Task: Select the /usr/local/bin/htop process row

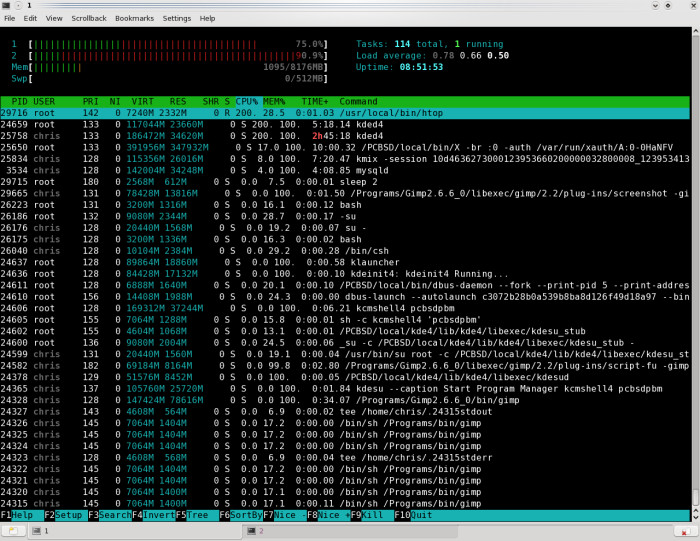Action: pos(345,113)
